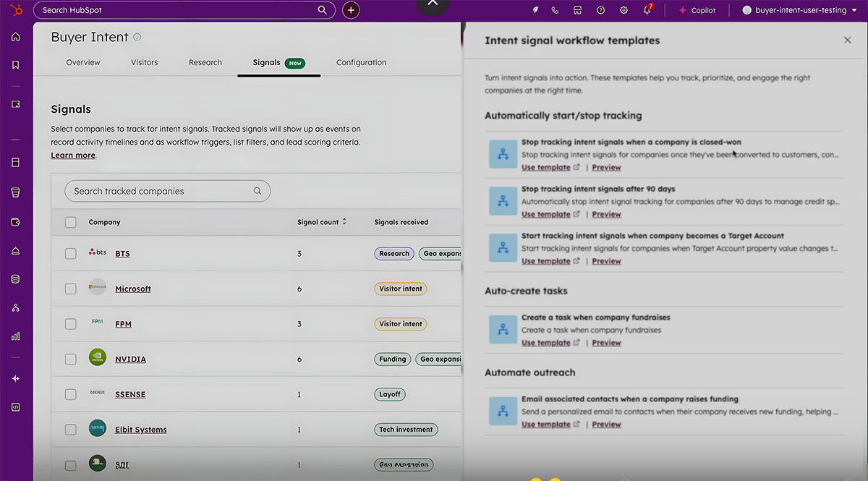Tick the checkbox beside NVIDIA
This screenshot has width=868, height=481.
pyautogui.click(x=70, y=359)
